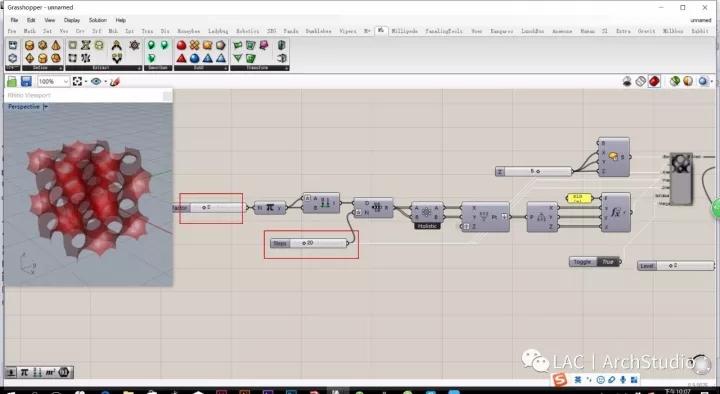Click the pi widget in bottom-left bar
Screen dimensions: 720x394
pos(24,372)
